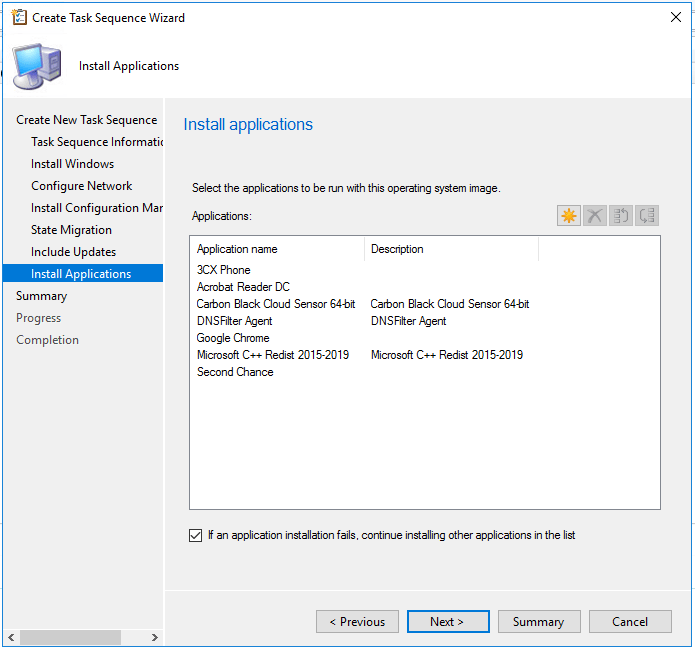Select DNSFilter Agent application name
Viewport: 695px width, 649px height.
[x=234, y=321]
